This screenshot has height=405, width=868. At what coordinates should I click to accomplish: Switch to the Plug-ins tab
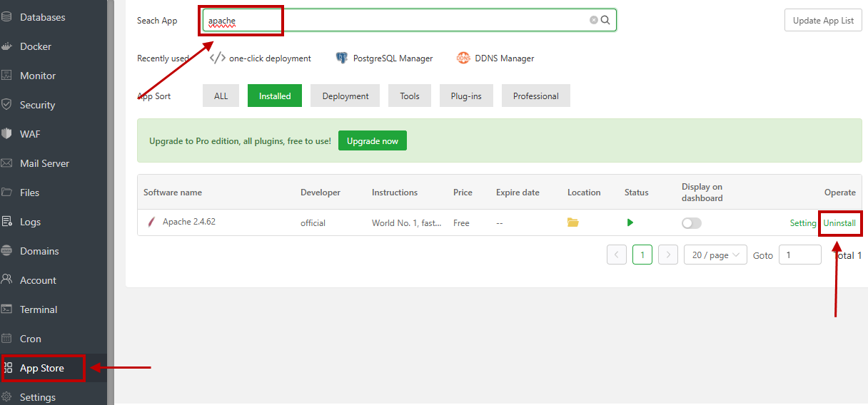point(466,96)
